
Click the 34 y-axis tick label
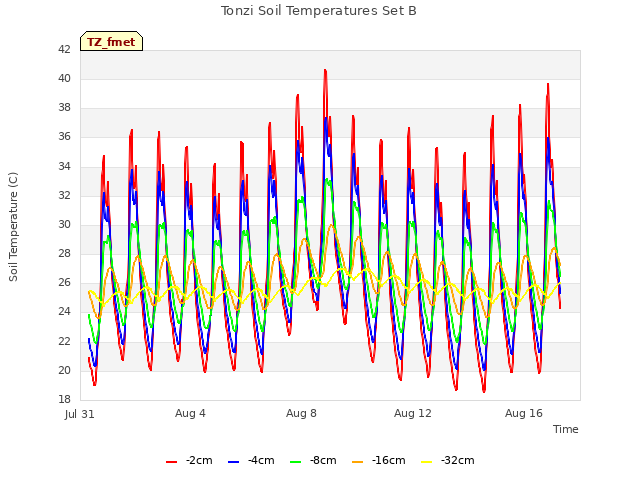(64, 166)
